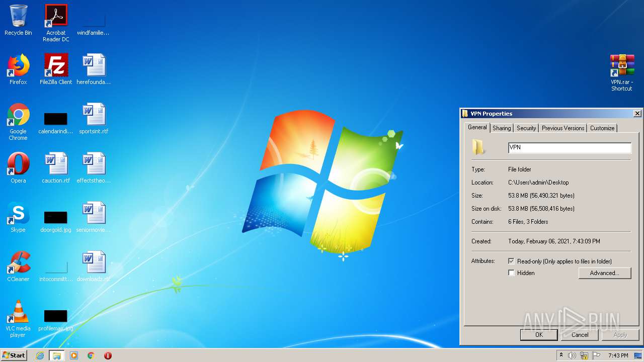Click the Advanced... attributes button
Viewport: 644px width, 362px height.
click(604, 273)
